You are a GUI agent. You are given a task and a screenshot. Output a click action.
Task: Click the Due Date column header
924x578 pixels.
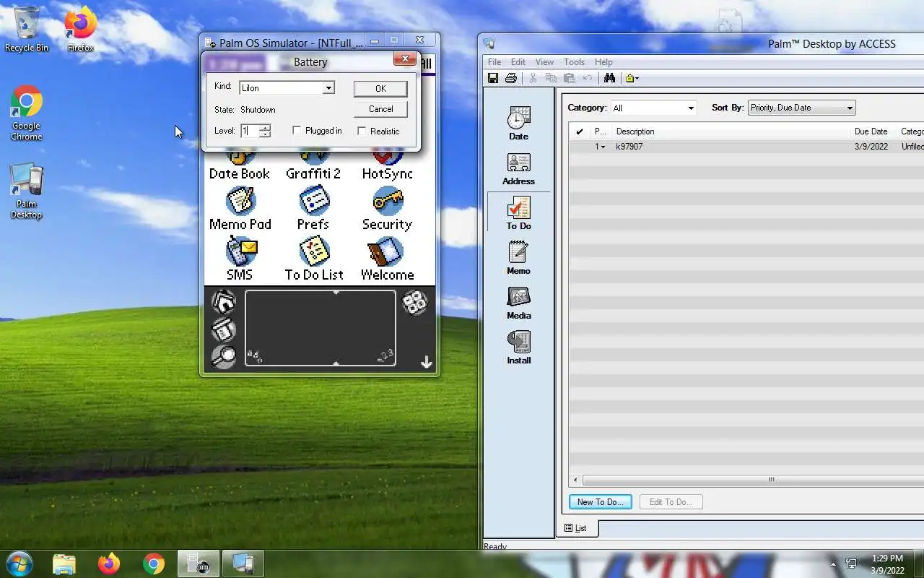(873, 131)
